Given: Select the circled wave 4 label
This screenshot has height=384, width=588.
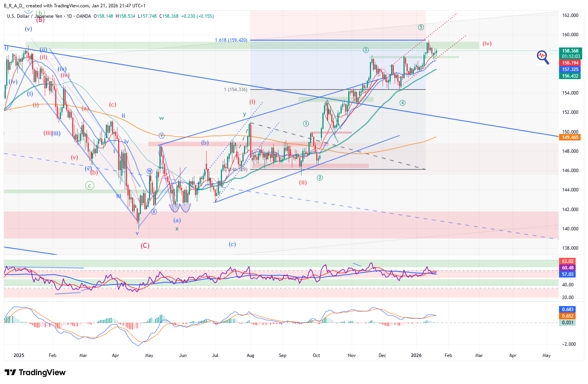Looking at the screenshot, I should (x=402, y=103).
